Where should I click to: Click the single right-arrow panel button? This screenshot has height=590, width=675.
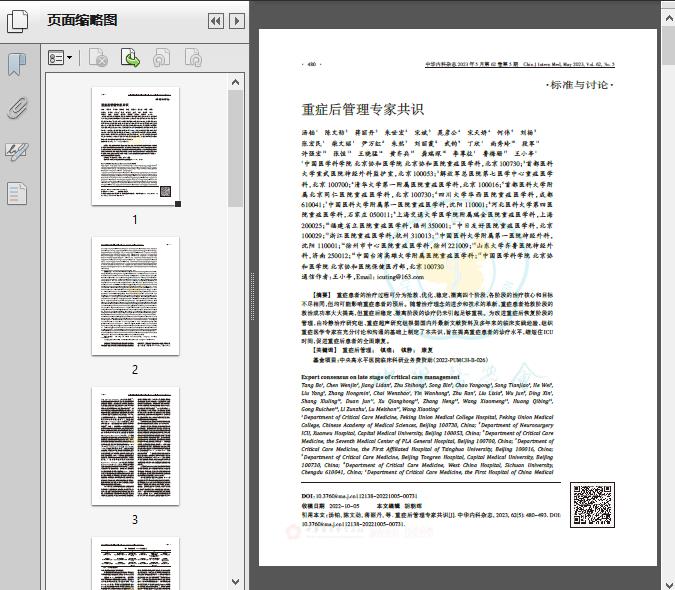click(x=237, y=21)
